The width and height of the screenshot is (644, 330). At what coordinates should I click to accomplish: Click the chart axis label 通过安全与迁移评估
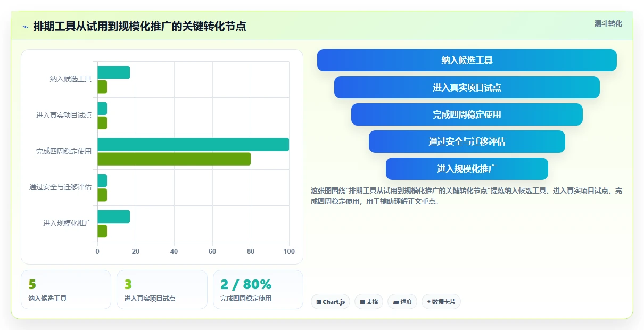point(60,187)
